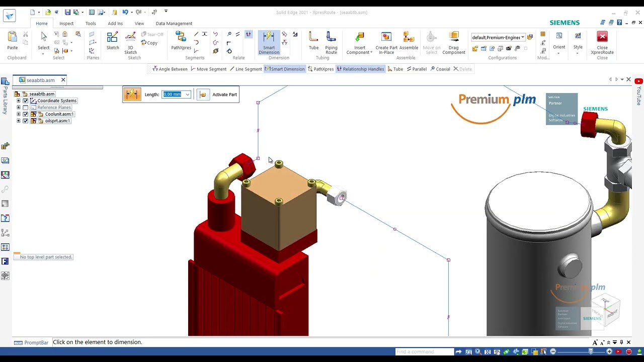Screen dimensions: 644x362
Task: Click the Activate Part icon button
Action: [203, 95]
